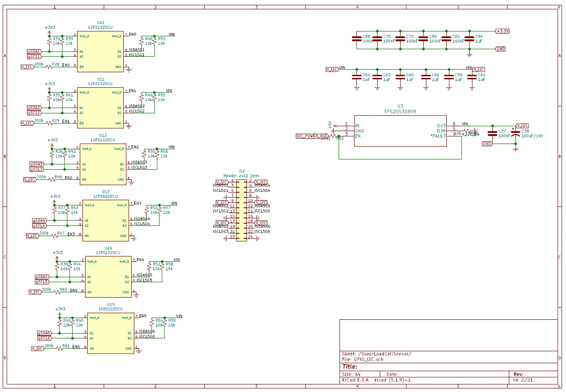The width and height of the screenshot is (566, 392).
Task: Click the I2C_POWER_RST global label
Action: [x=312, y=136]
